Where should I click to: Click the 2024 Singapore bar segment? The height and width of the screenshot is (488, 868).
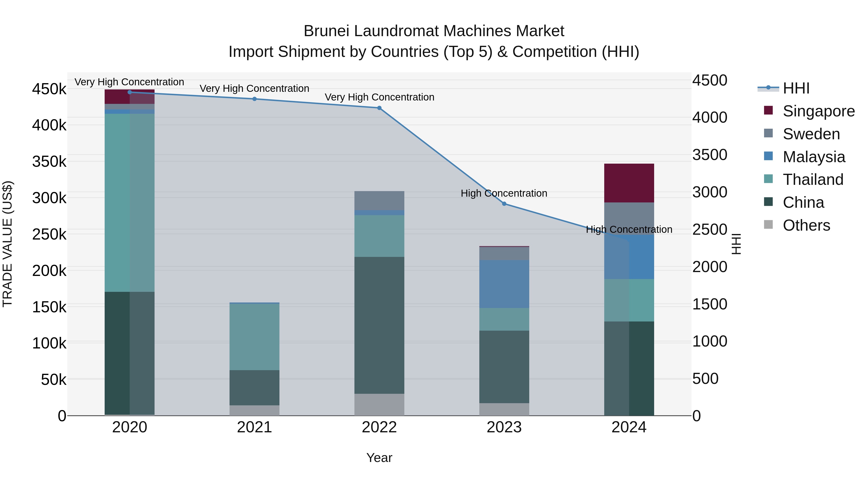629,183
